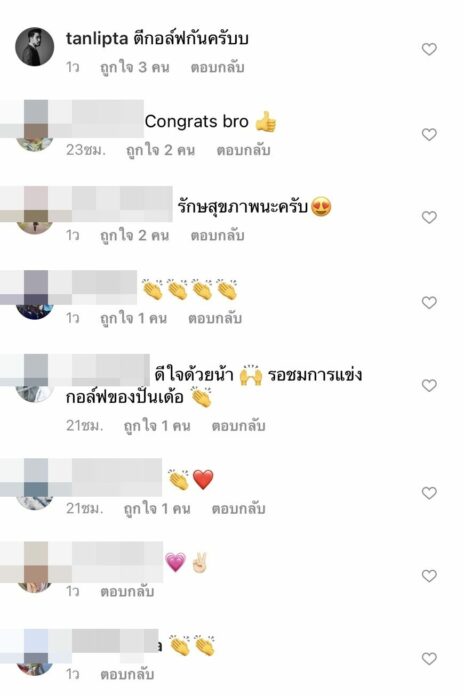This screenshot has width=464, height=696.
Task: Heart the "ดีใจด้วยน้า" golf comment
Action: click(x=429, y=385)
